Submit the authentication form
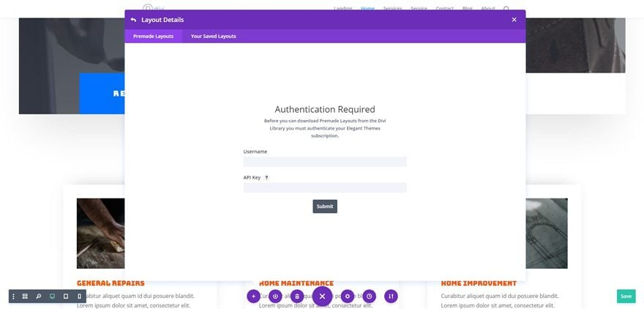The width and height of the screenshot is (644, 309). pos(325,206)
